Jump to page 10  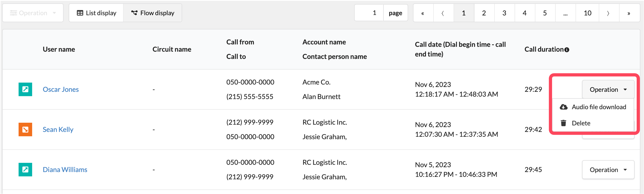tap(588, 13)
